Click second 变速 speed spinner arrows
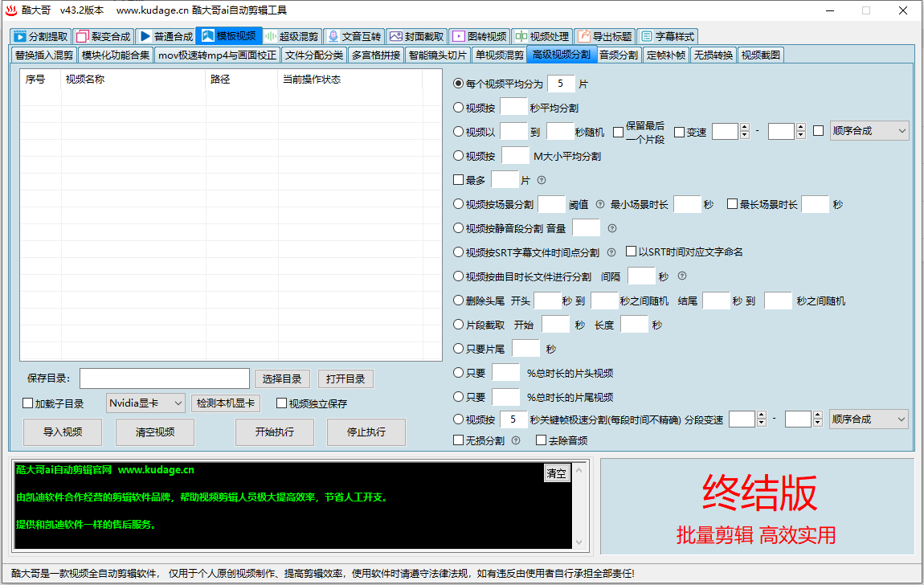The image size is (924, 585). click(801, 131)
